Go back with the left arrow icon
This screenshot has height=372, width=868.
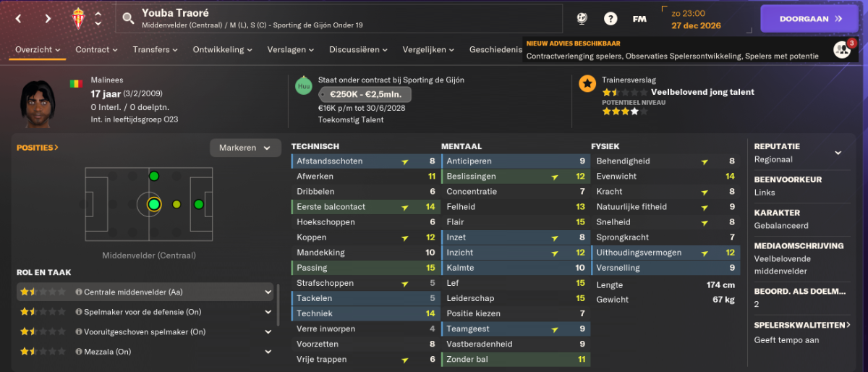point(19,19)
